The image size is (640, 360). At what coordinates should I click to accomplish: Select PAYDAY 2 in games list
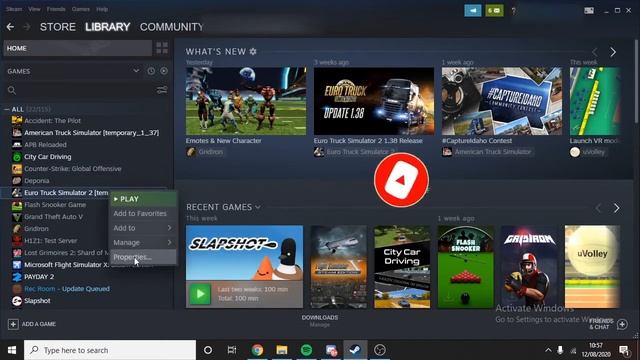(x=39, y=277)
